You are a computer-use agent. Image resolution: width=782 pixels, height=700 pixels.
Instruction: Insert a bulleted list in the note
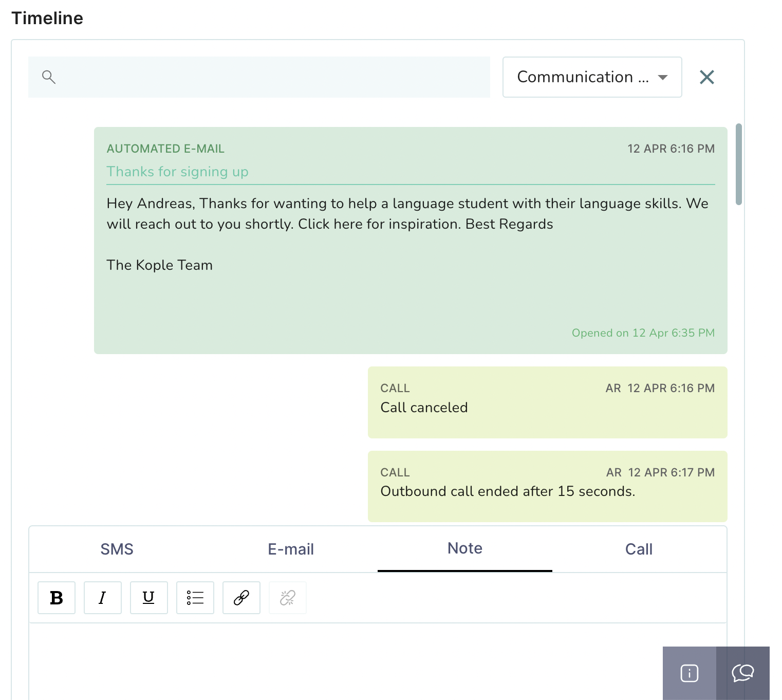(195, 598)
